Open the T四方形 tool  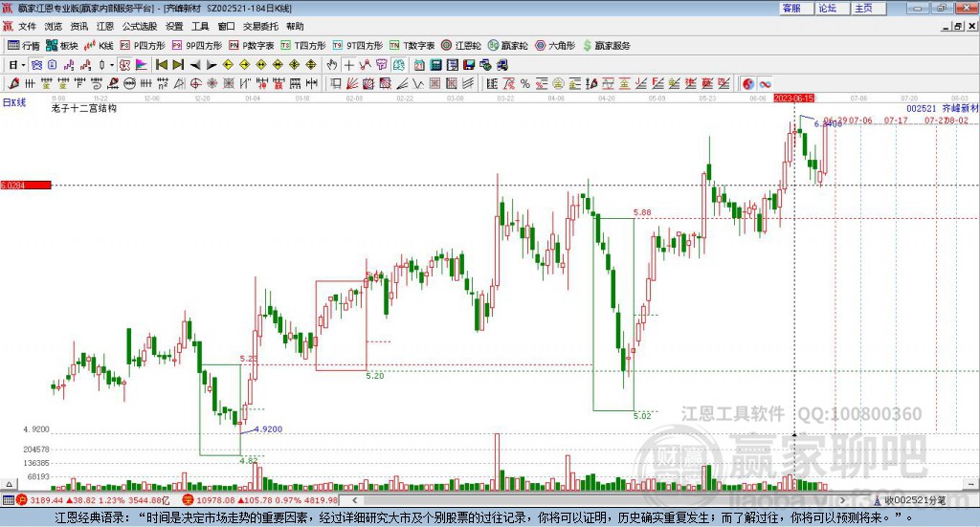point(303,46)
